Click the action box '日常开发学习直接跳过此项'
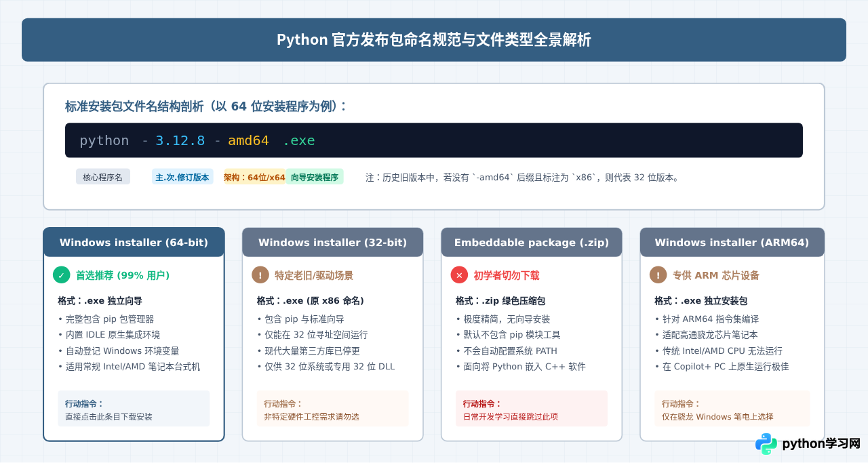868x463 pixels. (532, 409)
